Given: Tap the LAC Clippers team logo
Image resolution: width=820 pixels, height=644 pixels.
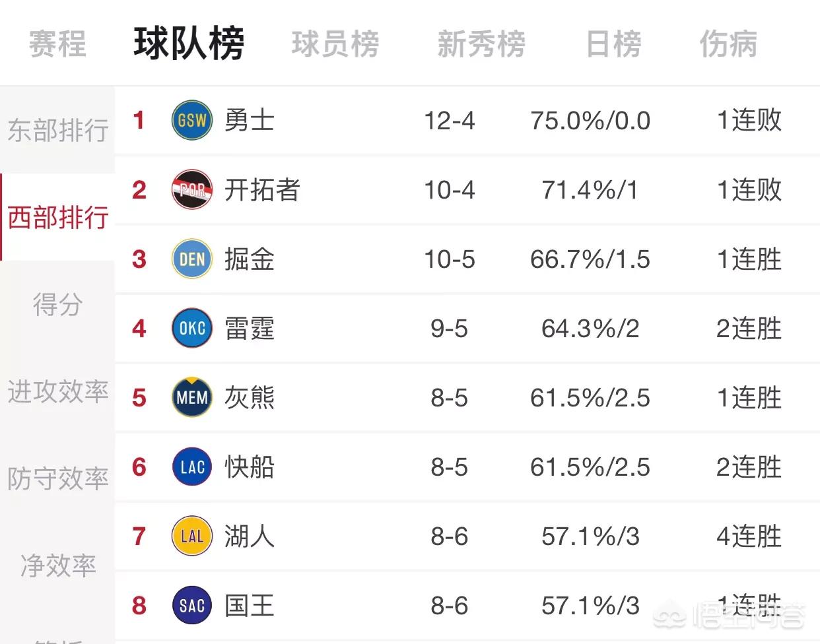Looking at the screenshot, I should click(192, 467).
